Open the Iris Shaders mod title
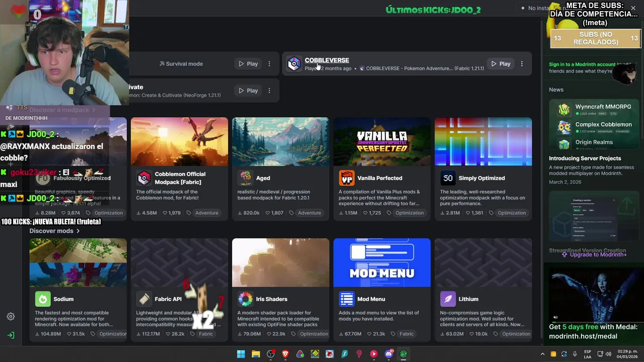Viewport: 644px width, 362px height. pos(272,299)
